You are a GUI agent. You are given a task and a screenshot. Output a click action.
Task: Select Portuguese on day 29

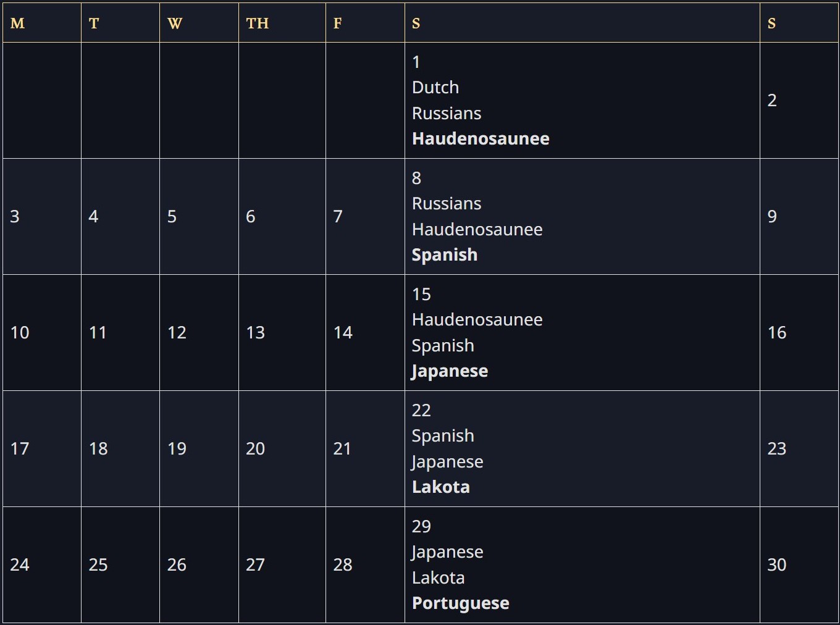[461, 603]
